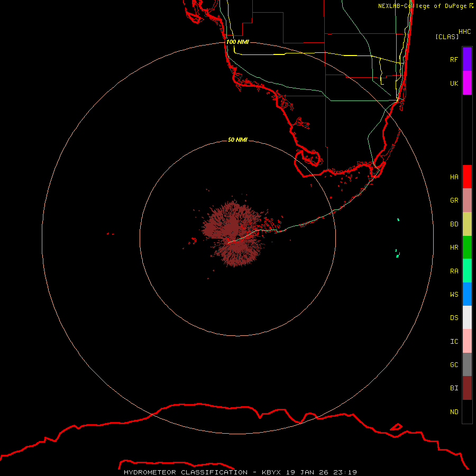Click the RF legend label
Viewport: 476px width, 476px height.
point(454,59)
